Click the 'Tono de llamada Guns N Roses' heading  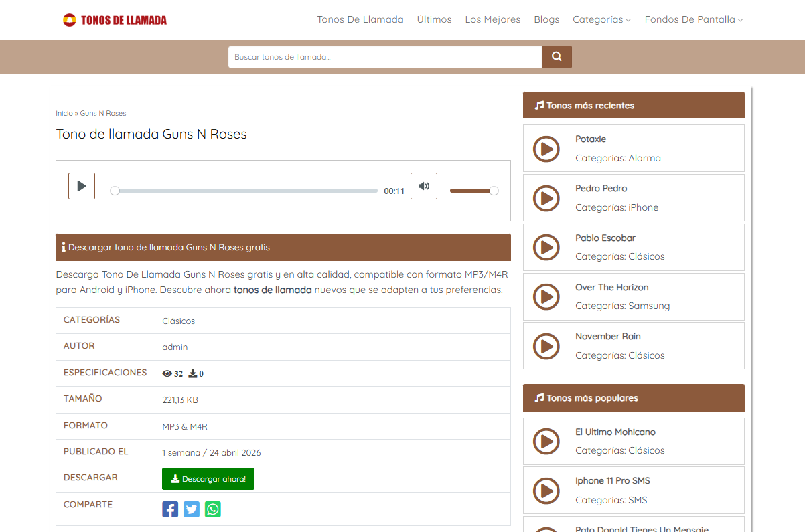point(151,134)
